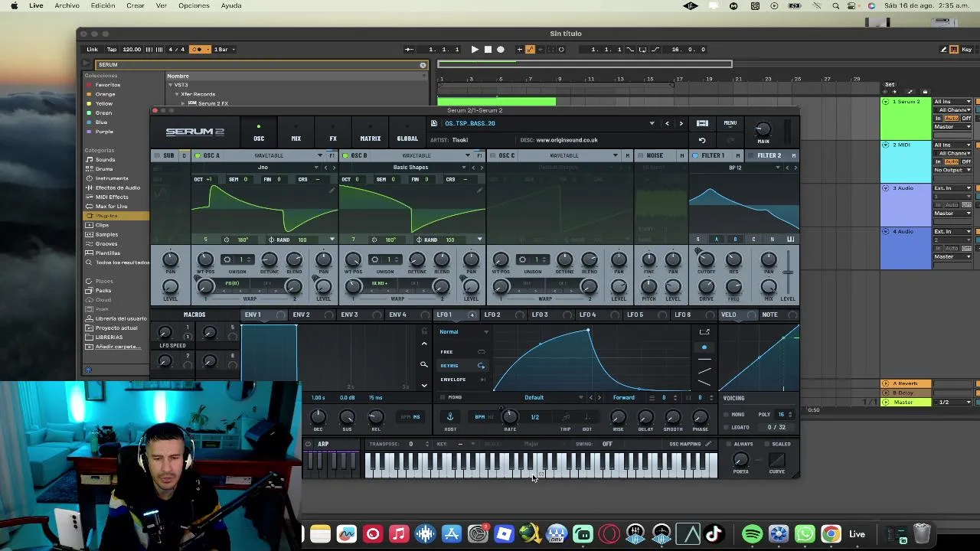Open the preset name dropdown arrow
The image size is (980, 551).
(x=652, y=123)
